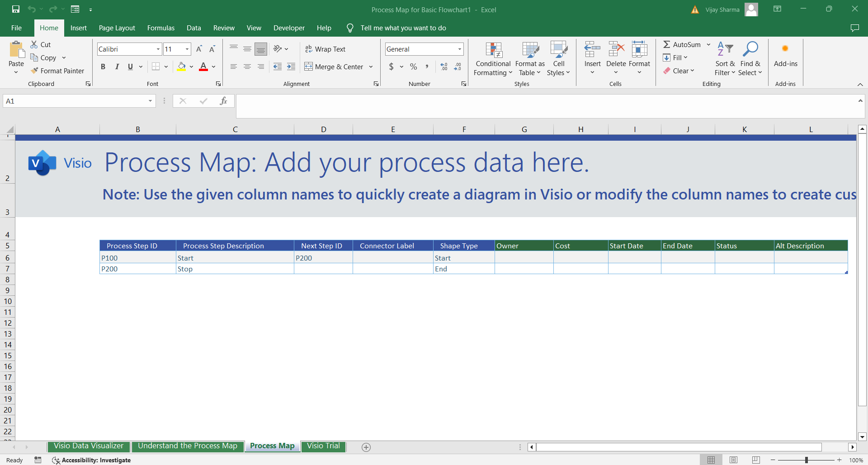
Task: Open the font name Calibri dropdown
Action: tap(158, 49)
